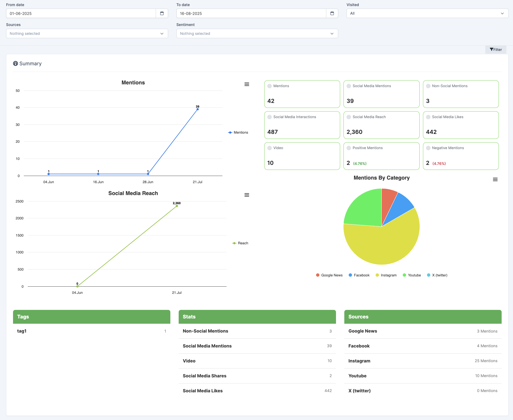Toggle the Social Media Reach card circle
This screenshot has width=513, height=420.
coord(349,117)
